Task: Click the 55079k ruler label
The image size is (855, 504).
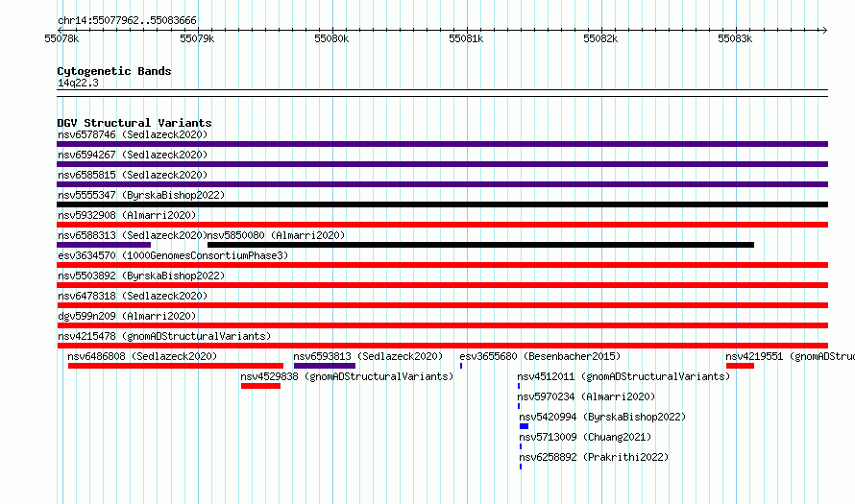Action: tap(197, 38)
